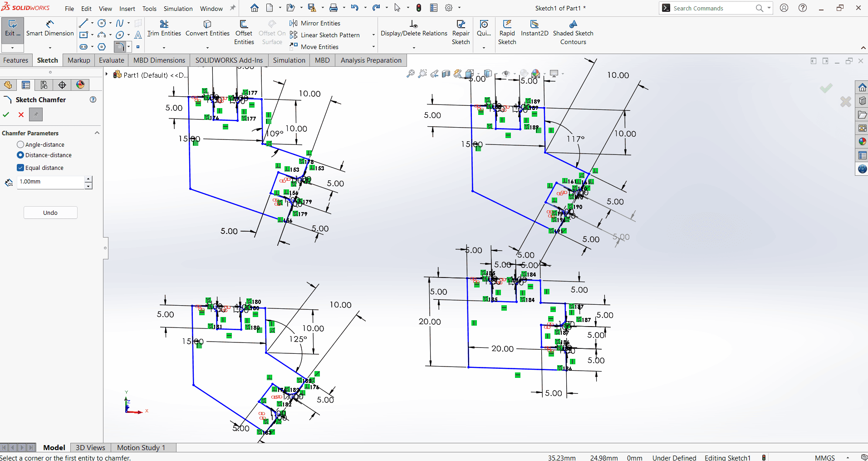This screenshot has width=868, height=461.
Task: Switch to the SOLIDWORKS Add-Ins tab
Action: (229, 60)
